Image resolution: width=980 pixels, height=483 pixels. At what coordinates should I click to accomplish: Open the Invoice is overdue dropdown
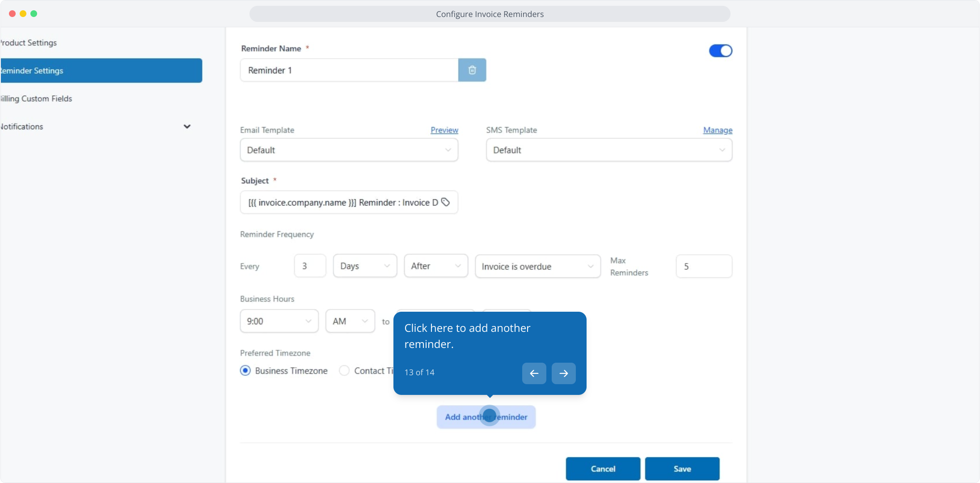tap(537, 267)
